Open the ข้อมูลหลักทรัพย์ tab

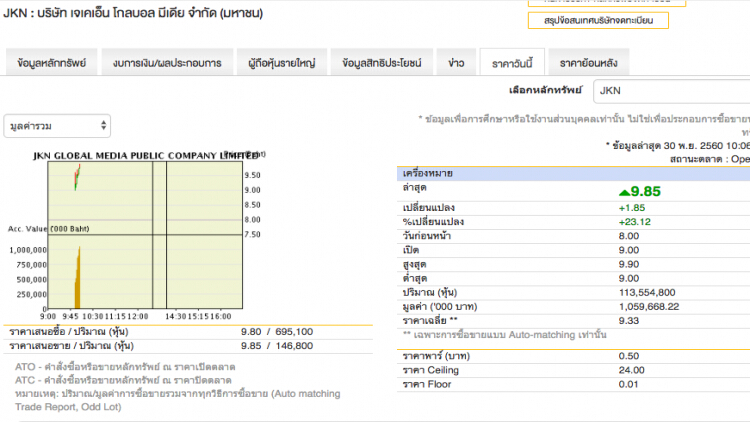[52, 63]
